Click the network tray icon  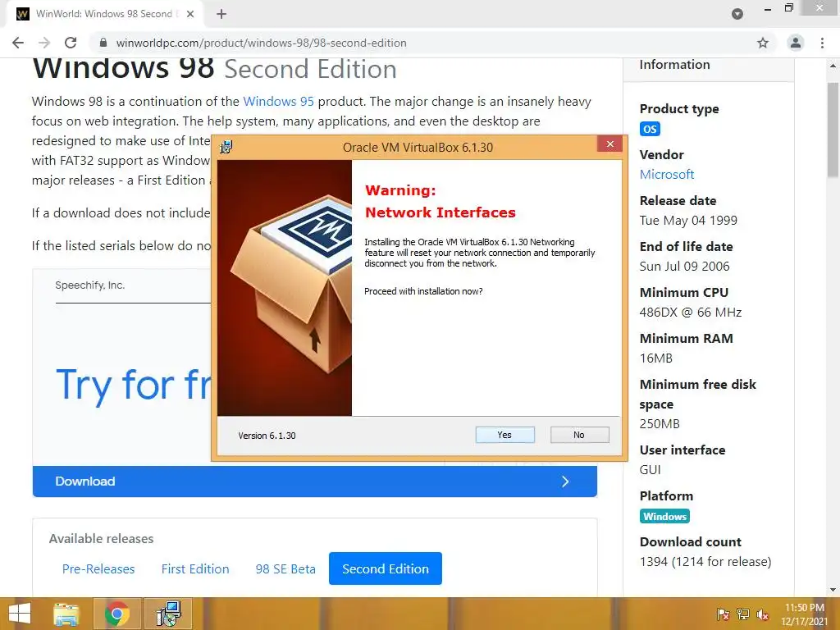743,614
